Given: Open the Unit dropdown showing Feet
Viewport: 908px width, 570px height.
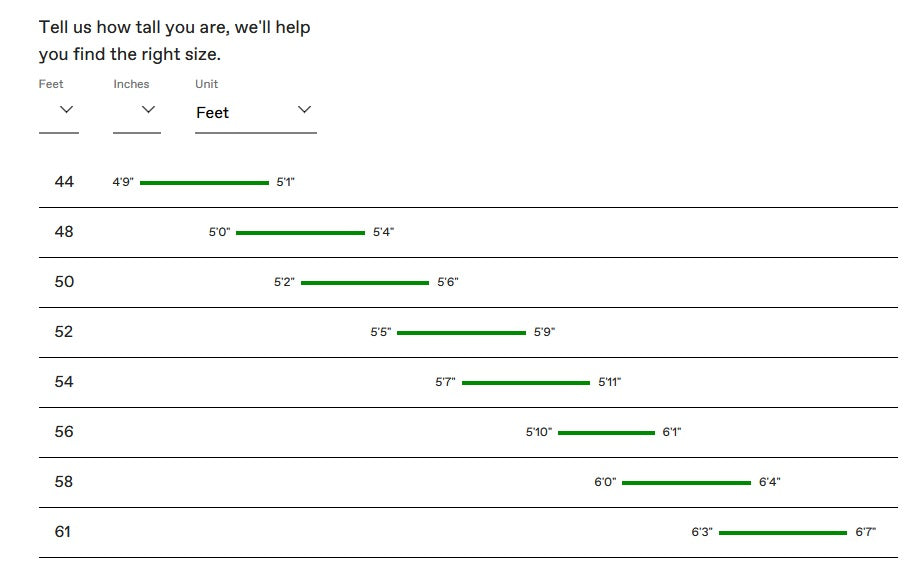Looking at the screenshot, I should click(255, 112).
